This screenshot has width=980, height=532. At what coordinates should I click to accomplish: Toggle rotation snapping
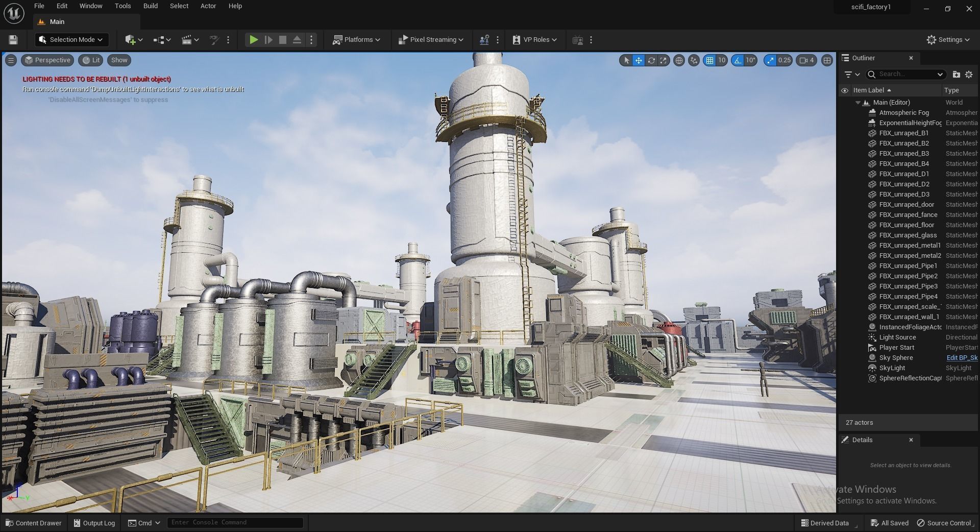(x=738, y=60)
